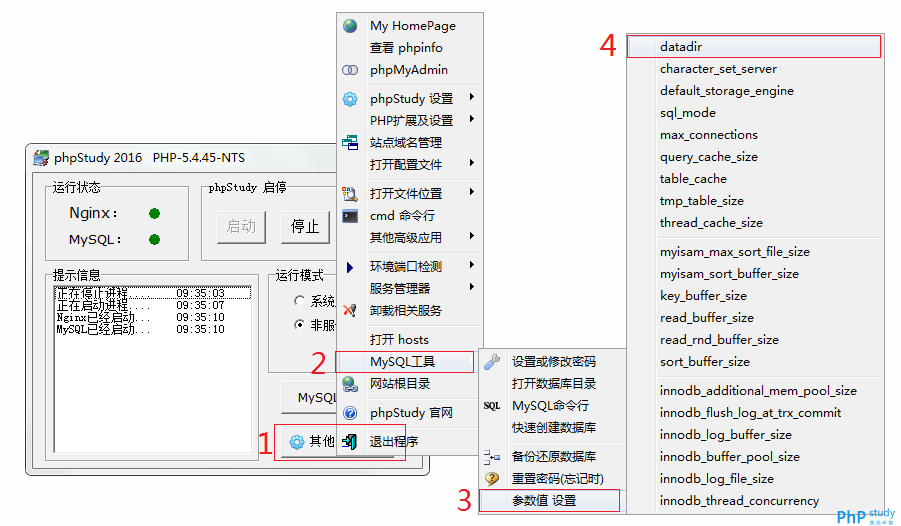Select 打开数据库目录 submenu entry
901x526 pixels.
(x=552, y=384)
